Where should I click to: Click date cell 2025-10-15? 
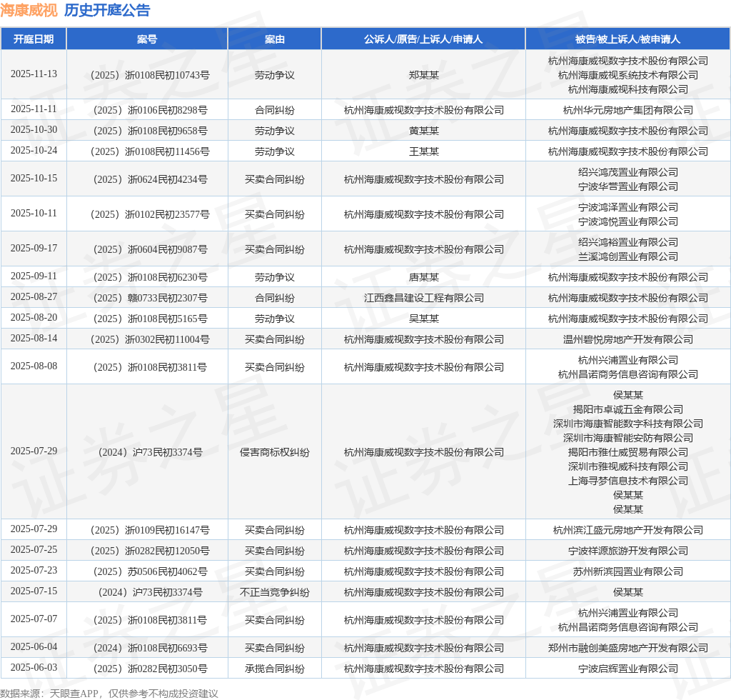(34, 178)
